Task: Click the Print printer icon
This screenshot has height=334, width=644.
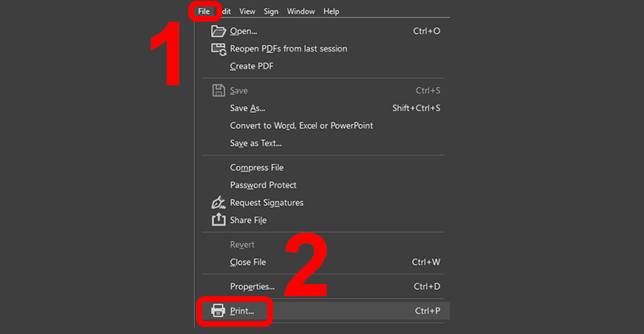Action: pos(217,310)
